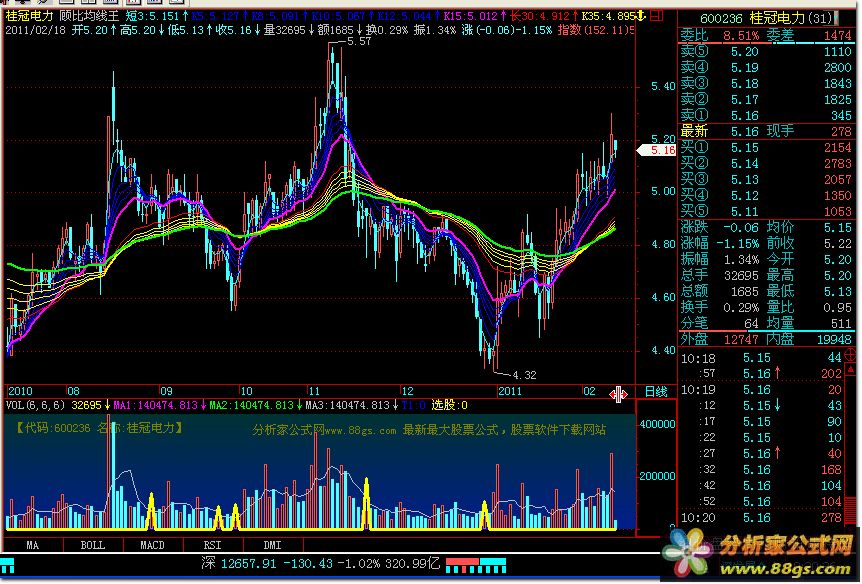Click the 涨跌 -0.06 value
The image size is (862, 584).
[x=741, y=227]
